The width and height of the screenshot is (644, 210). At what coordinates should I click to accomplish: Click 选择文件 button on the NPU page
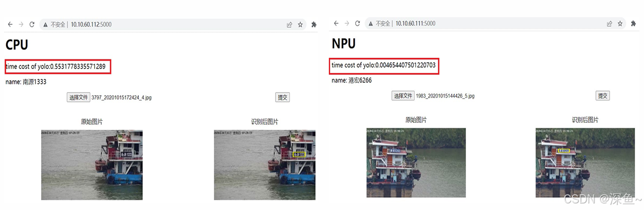tap(403, 96)
